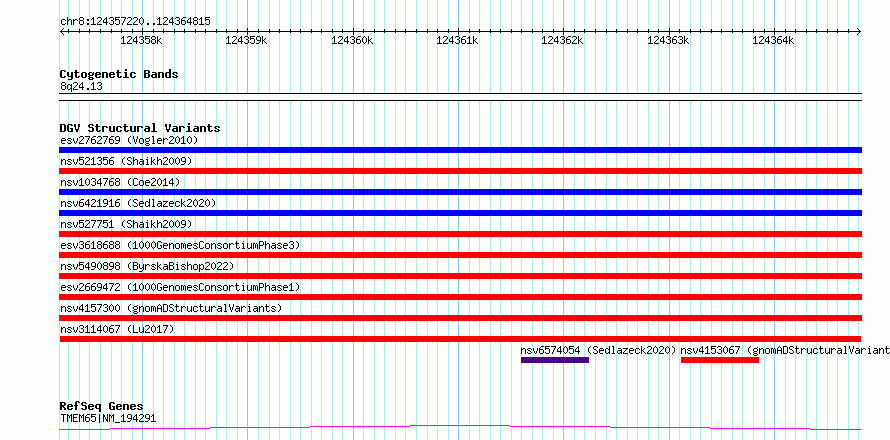Select the red bar under nsv3114067
Screen dimensions: 890x440
click(x=460, y=339)
